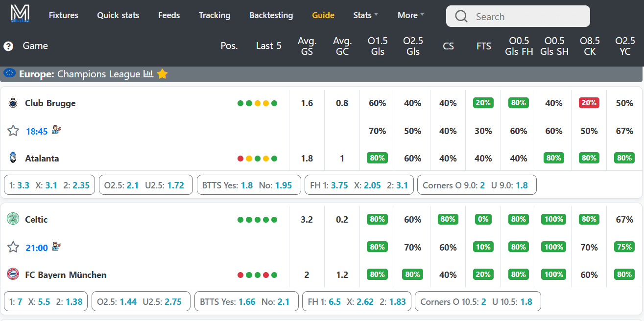
Task: Open Celtic team name
Action: tap(36, 220)
